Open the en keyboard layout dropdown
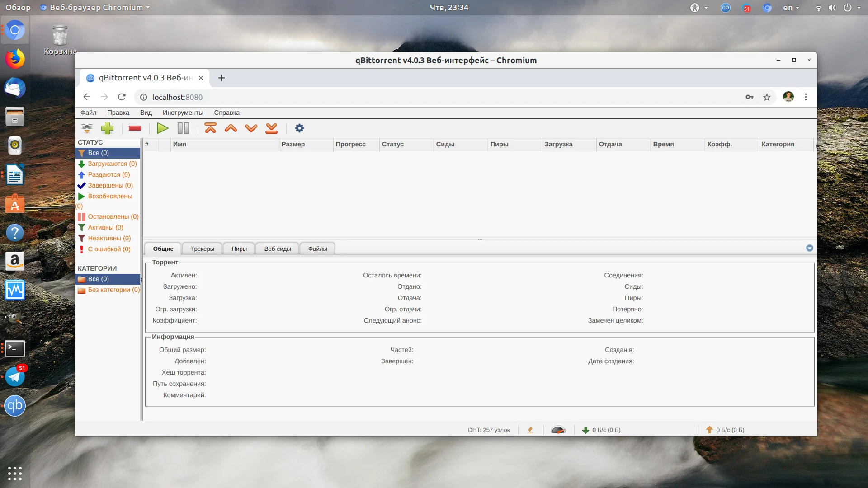 (x=791, y=8)
